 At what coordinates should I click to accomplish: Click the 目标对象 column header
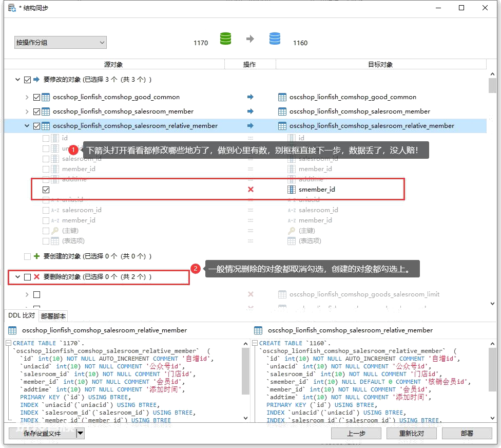tap(380, 64)
